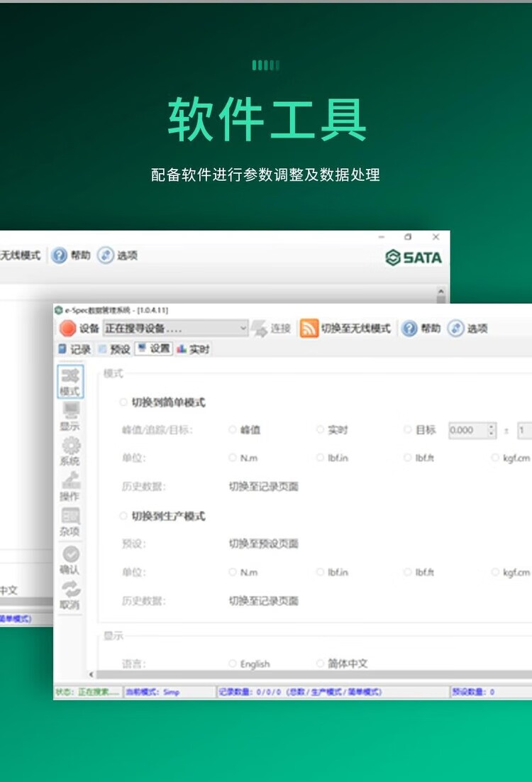Open 操作 operation section in sidebar
The width and height of the screenshot is (532, 782).
pos(70,487)
